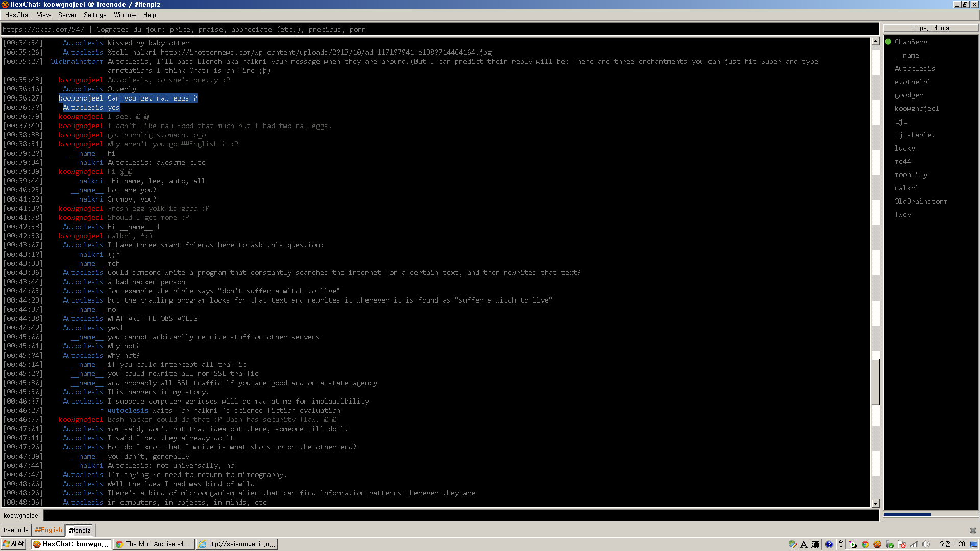Select Twey in user list
This screenshot has width=980, height=551.
pos(902,214)
